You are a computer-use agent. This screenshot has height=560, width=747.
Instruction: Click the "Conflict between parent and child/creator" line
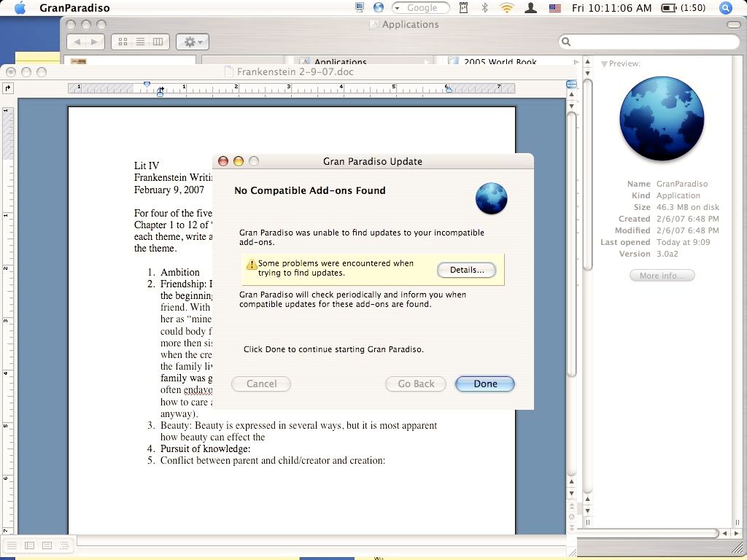[x=273, y=461]
